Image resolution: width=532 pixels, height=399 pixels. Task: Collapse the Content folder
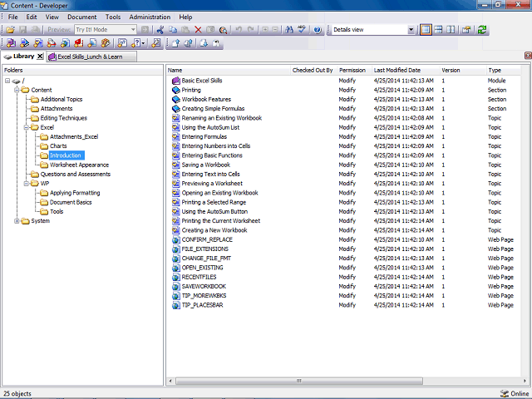[x=17, y=90]
